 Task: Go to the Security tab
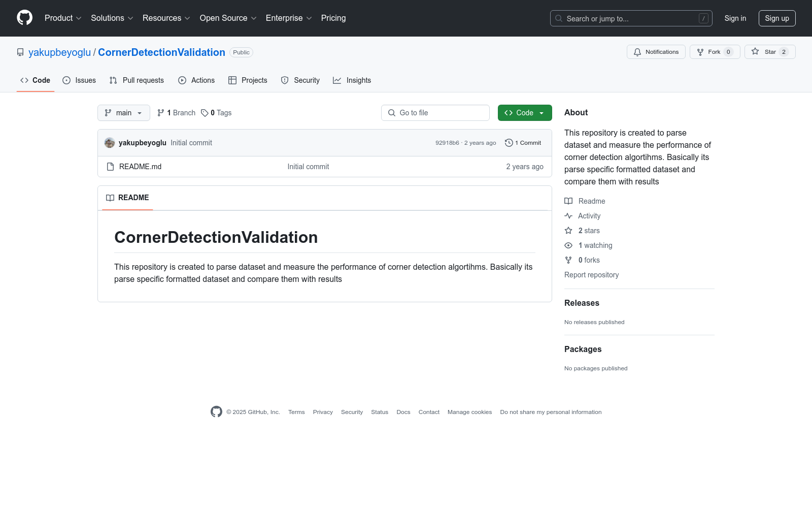(300, 80)
